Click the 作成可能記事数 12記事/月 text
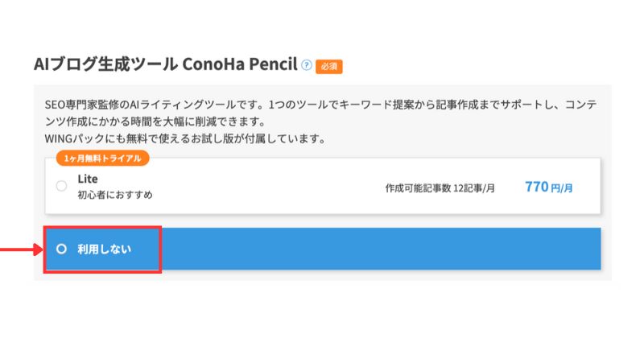This screenshot has height=338, width=644. click(x=440, y=188)
